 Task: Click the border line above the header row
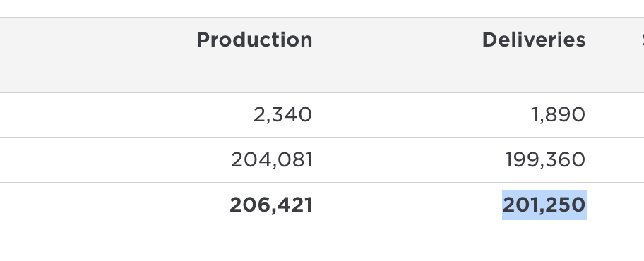[x=322, y=18]
